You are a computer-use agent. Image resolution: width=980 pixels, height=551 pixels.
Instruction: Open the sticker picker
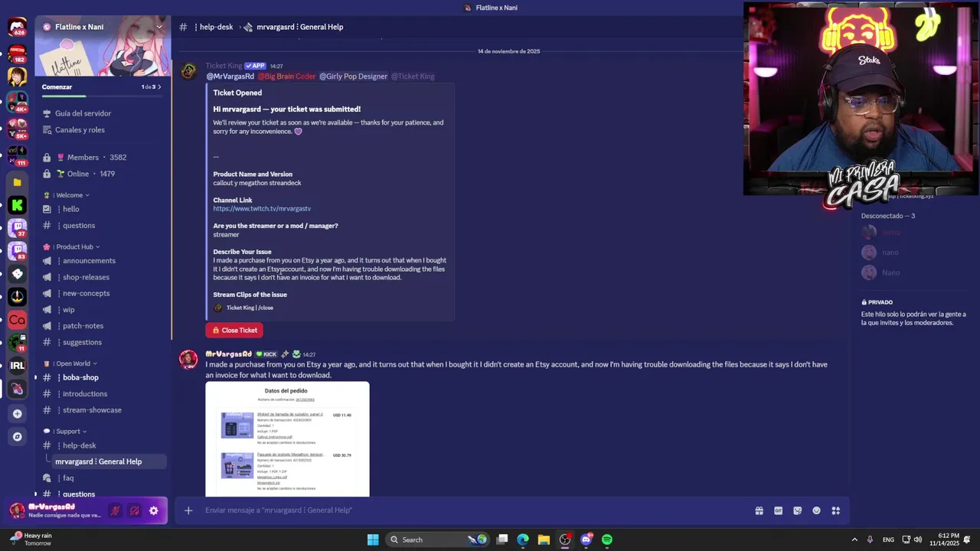point(798,510)
